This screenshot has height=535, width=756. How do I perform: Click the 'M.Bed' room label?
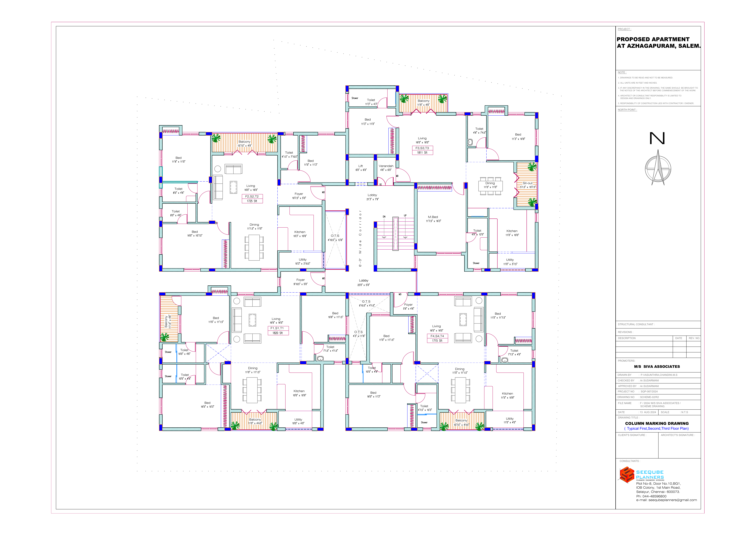pyautogui.click(x=433, y=217)
